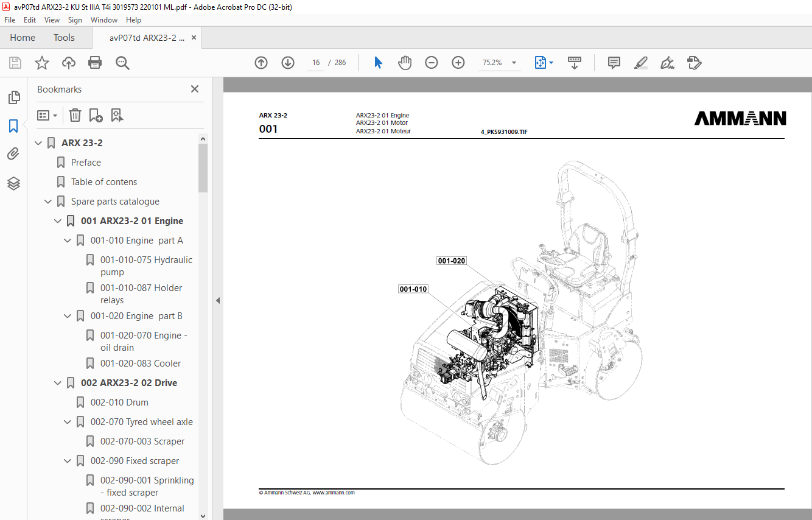
Task: Open the sign document tool
Action: pyautogui.click(x=667, y=63)
